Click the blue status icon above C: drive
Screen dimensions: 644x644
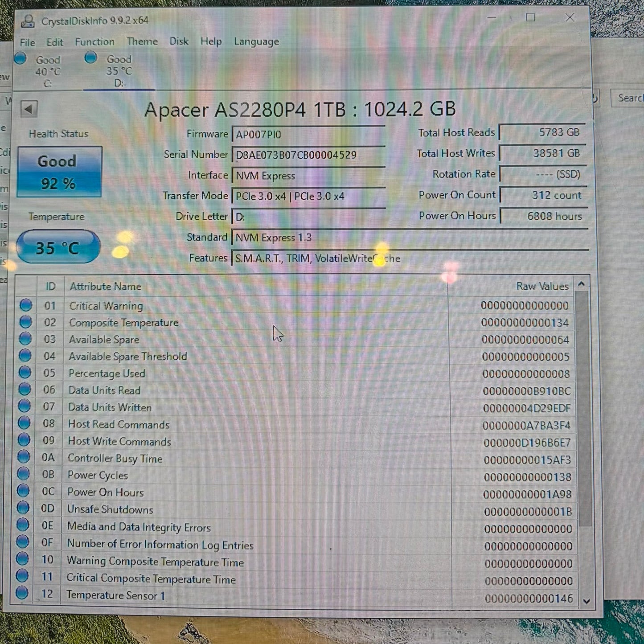tap(20, 58)
